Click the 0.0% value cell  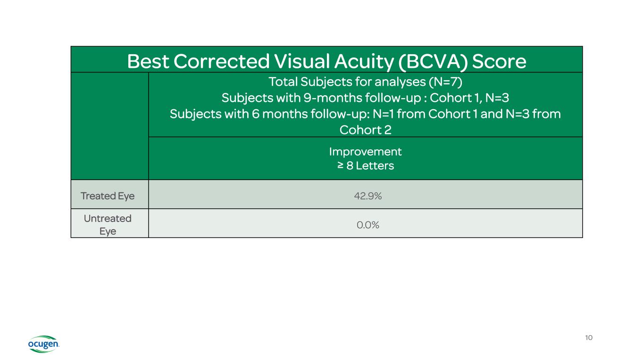(x=368, y=225)
